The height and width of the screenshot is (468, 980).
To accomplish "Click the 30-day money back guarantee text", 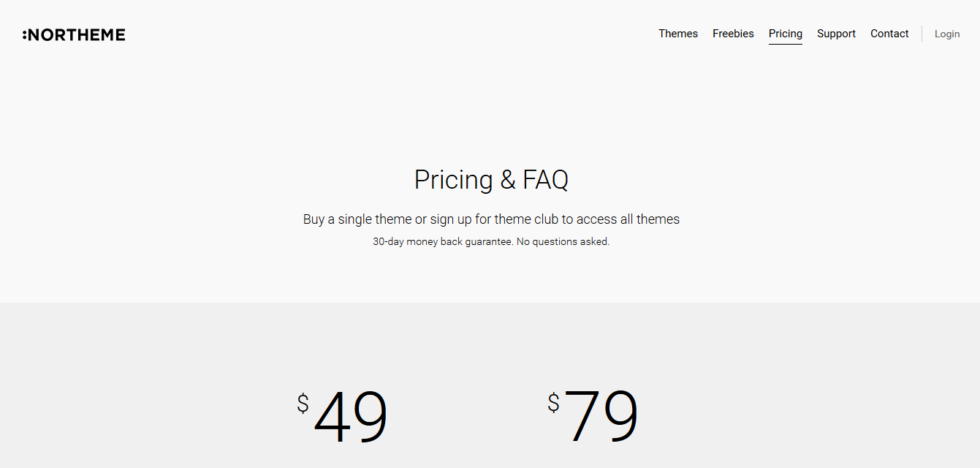I will coord(442,241).
